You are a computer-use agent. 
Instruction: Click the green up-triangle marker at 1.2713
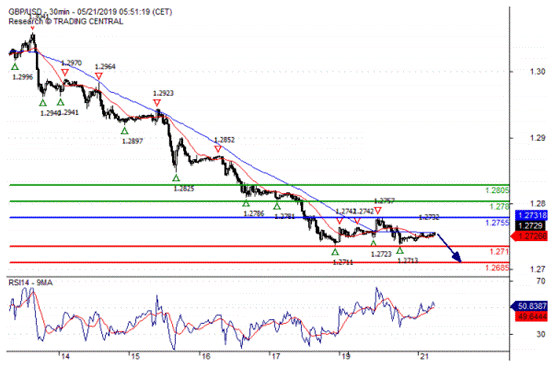(x=400, y=250)
